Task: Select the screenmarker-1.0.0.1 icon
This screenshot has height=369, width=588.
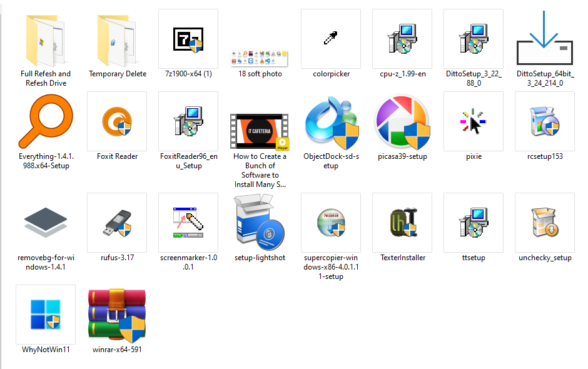Action: click(188, 223)
